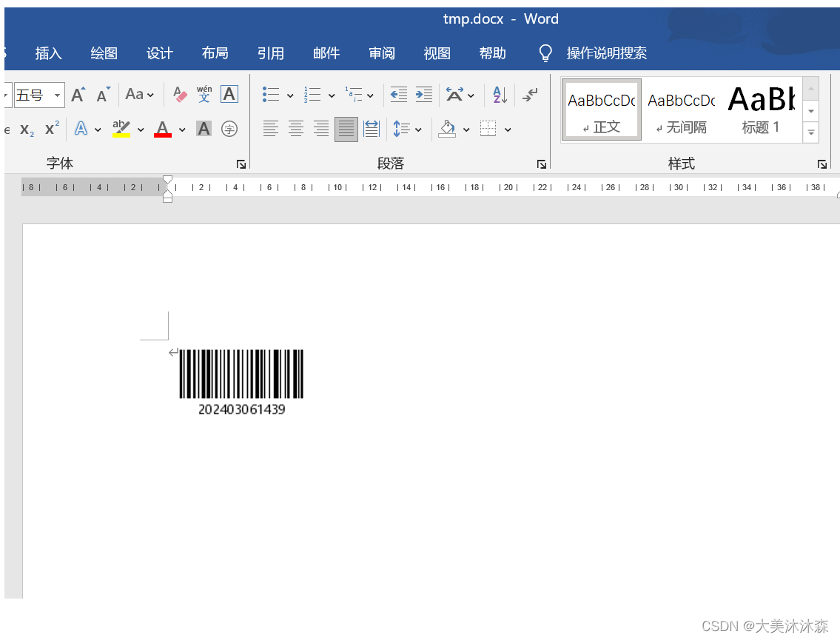Expand borders dropdown arrow
Image resolution: width=840 pixels, height=640 pixels.
tap(508, 129)
